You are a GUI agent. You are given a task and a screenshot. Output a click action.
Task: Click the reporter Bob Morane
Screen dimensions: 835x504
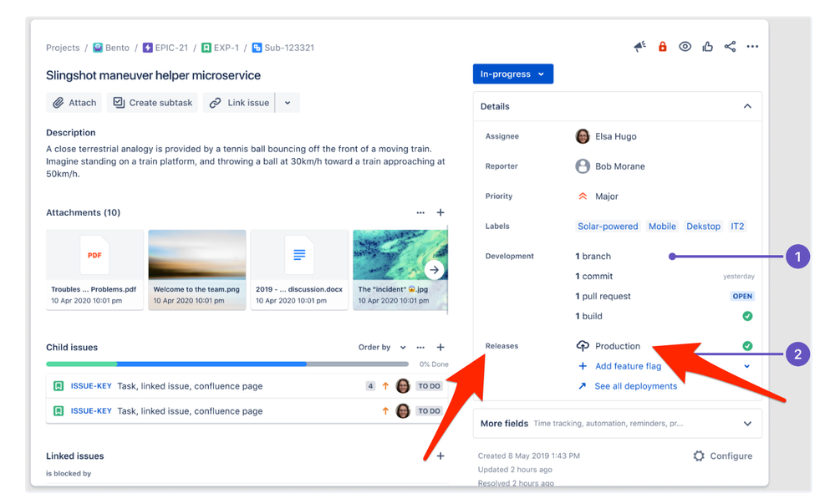610,166
